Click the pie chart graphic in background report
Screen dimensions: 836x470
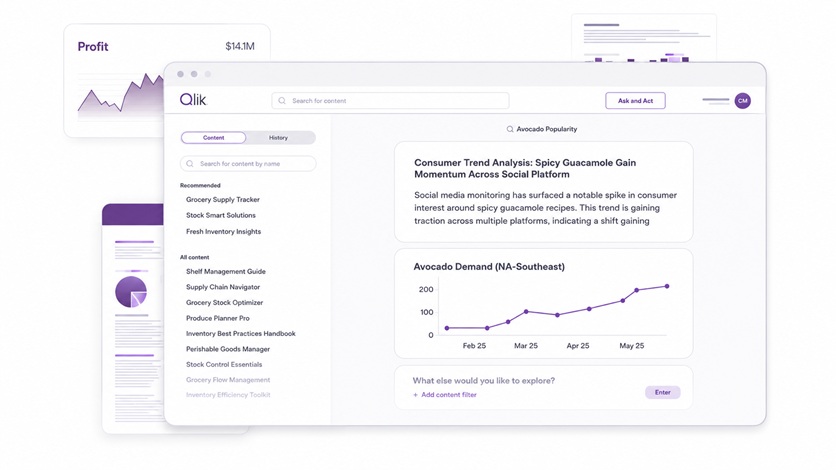tap(131, 291)
